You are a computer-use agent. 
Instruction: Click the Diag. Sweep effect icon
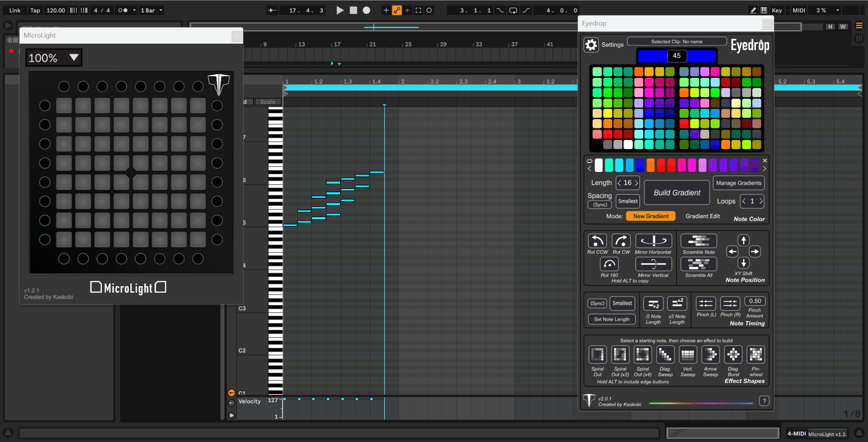pyautogui.click(x=665, y=355)
